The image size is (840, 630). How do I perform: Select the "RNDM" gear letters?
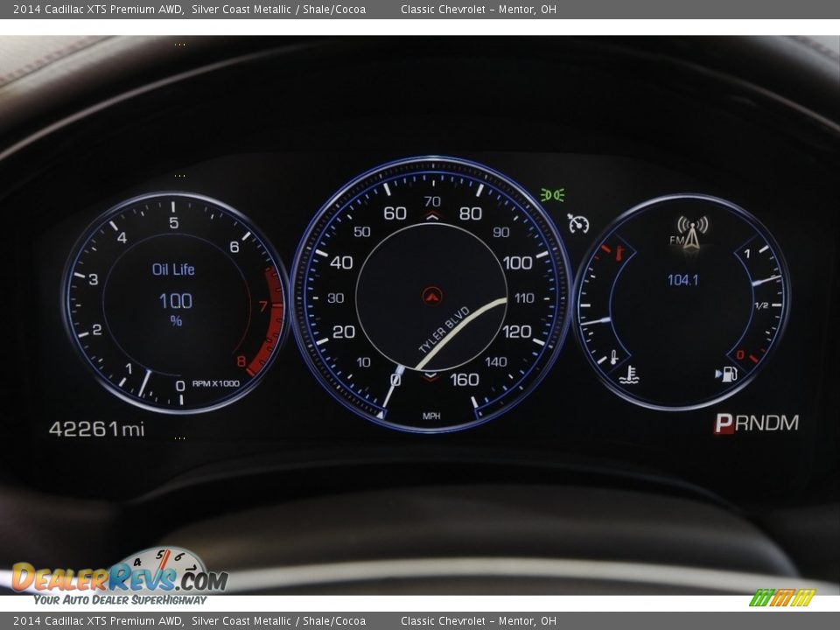(766, 423)
